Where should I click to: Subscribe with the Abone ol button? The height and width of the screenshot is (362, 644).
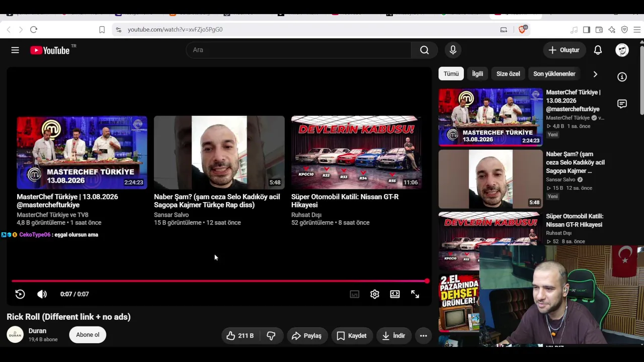(88, 335)
